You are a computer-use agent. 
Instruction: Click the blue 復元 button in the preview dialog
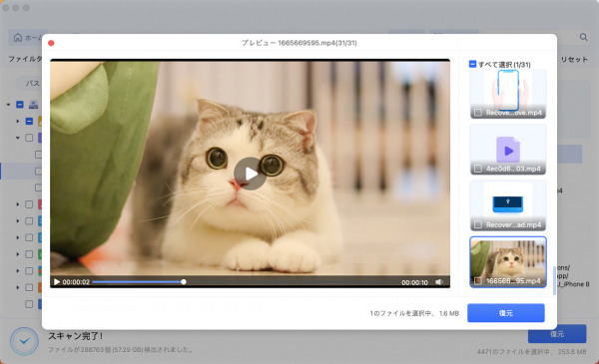(x=506, y=313)
